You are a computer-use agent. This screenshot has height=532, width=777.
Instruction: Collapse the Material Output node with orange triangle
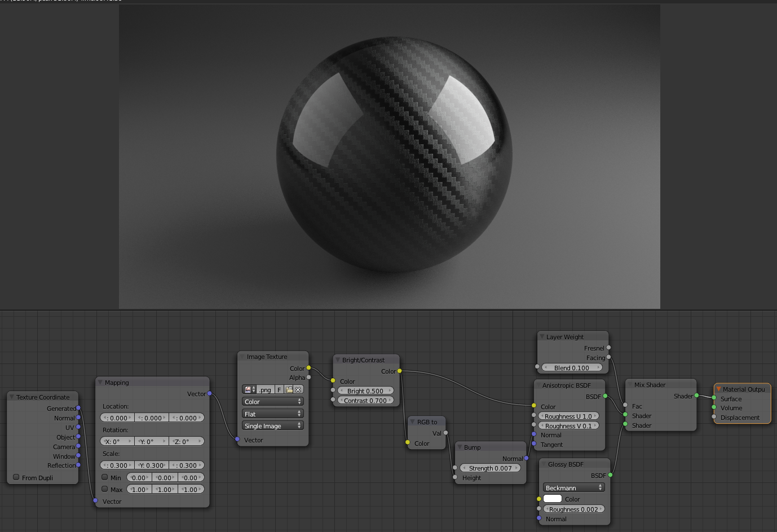[x=718, y=389]
